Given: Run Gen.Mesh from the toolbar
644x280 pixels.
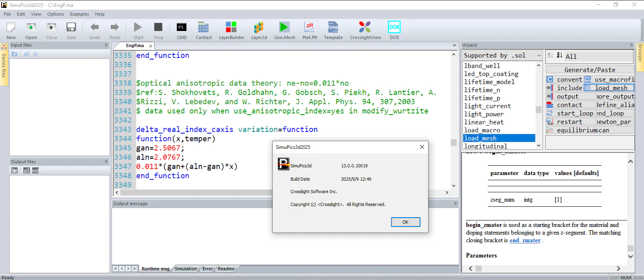Looking at the screenshot, I should pos(284,31).
